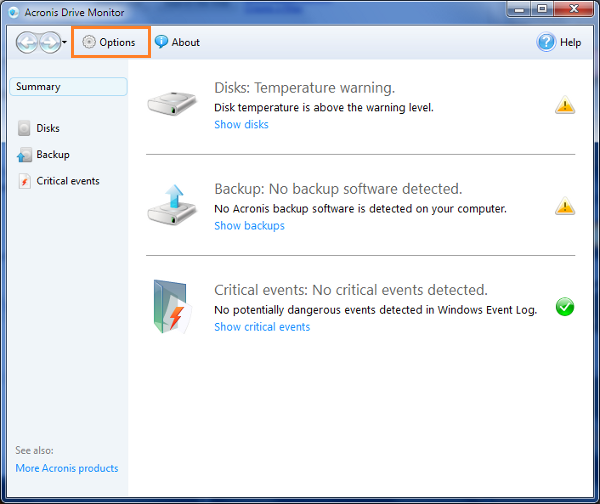Open Critical events in the sidebar
The width and height of the screenshot is (600, 504).
pyautogui.click(x=59, y=181)
